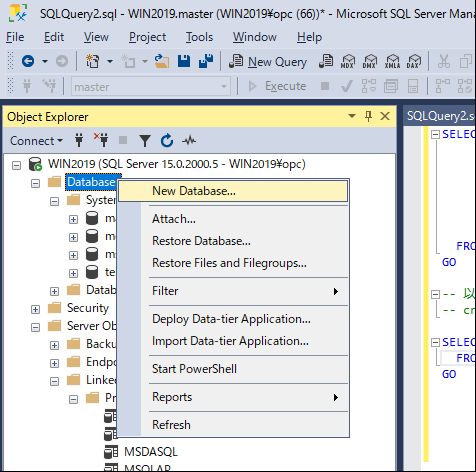Open the Project menu
The width and height of the screenshot is (476, 472).
pos(147,37)
